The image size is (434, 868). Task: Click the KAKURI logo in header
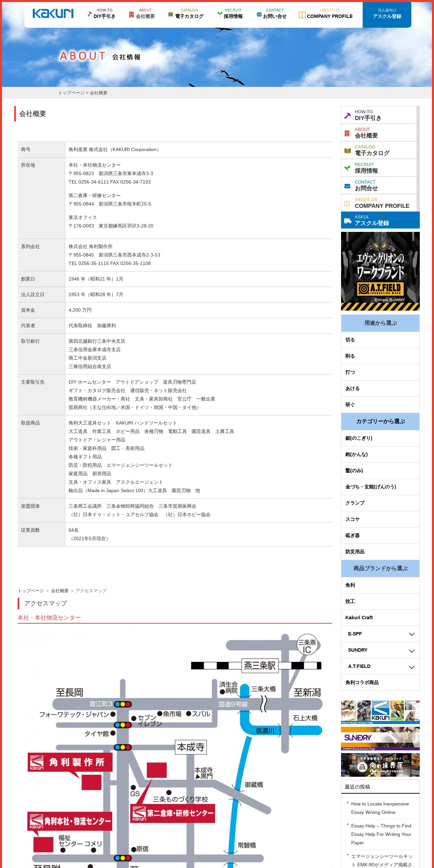[x=53, y=13]
